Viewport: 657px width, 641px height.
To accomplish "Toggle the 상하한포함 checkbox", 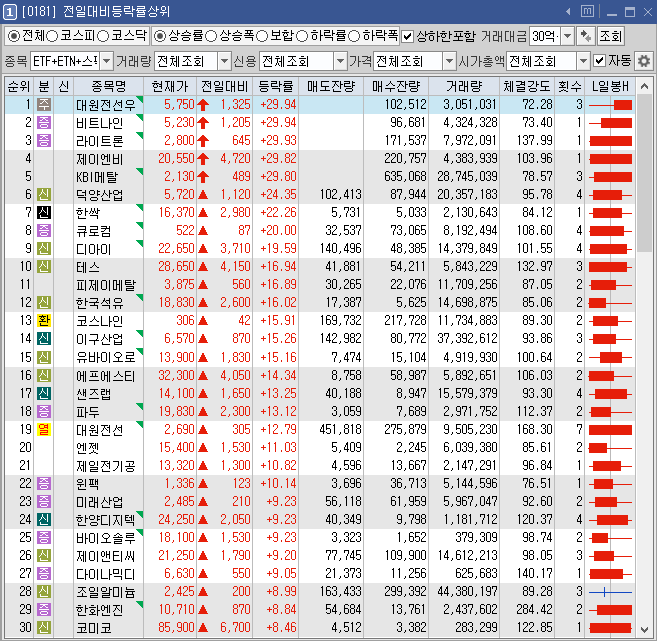I will [407, 36].
